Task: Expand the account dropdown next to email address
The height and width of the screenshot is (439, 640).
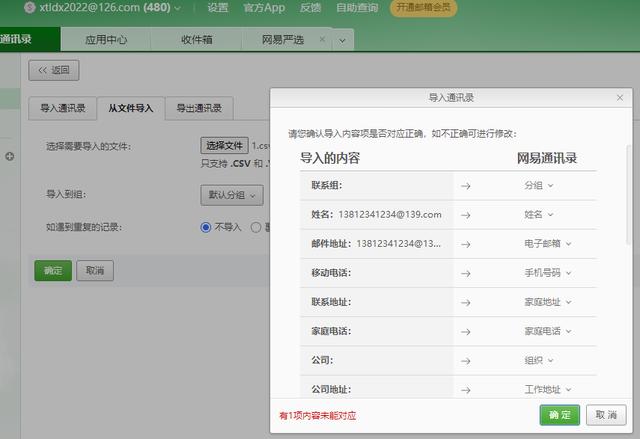Action: (x=178, y=8)
